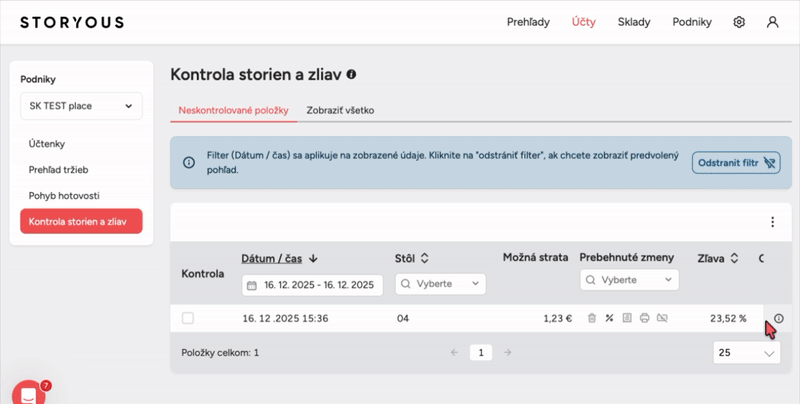Open the Prebehnuté zmeny Vyberte dropdown
The image size is (800, 404).
(629, 280)
